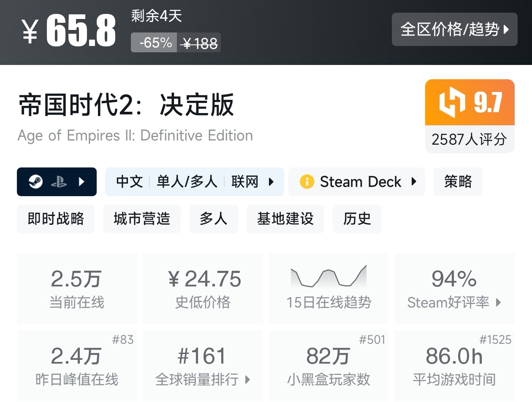532x402 pixels.
Task: Select the 即时战略 tag
Action: point(56,219)
